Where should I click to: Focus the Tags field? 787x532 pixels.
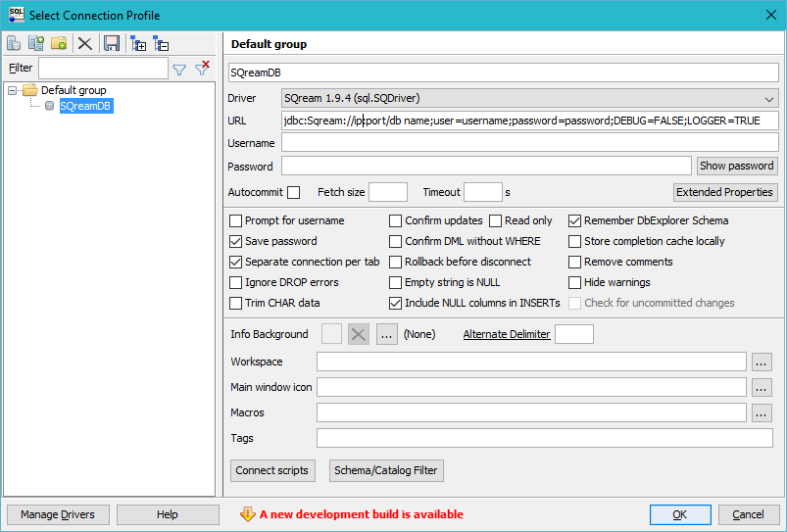coord(545,438)
